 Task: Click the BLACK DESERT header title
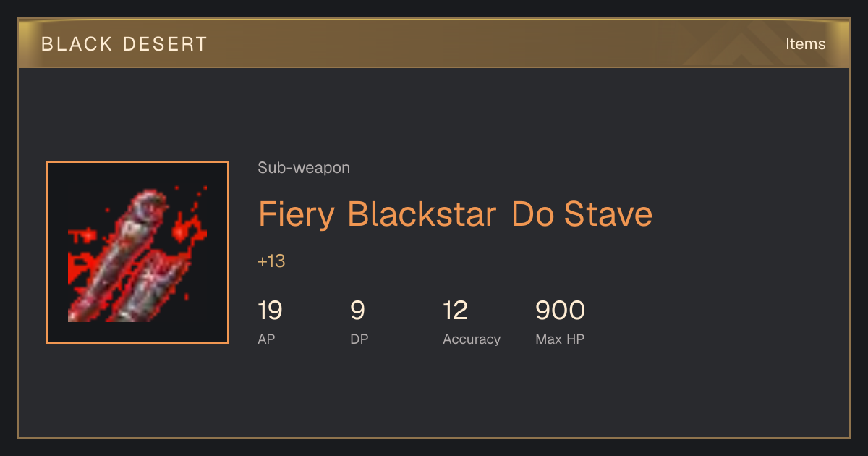[x=124, y=44]
